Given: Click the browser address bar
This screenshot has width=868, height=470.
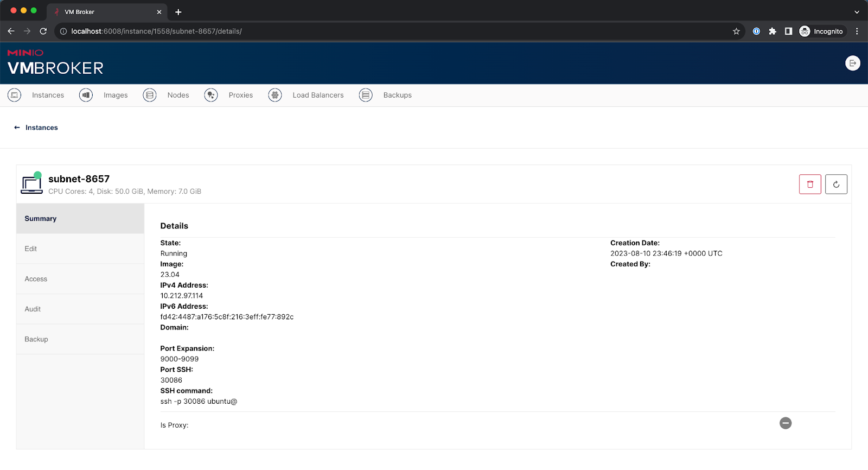Looking at the screenshot, I should click(x=380, y=31).
